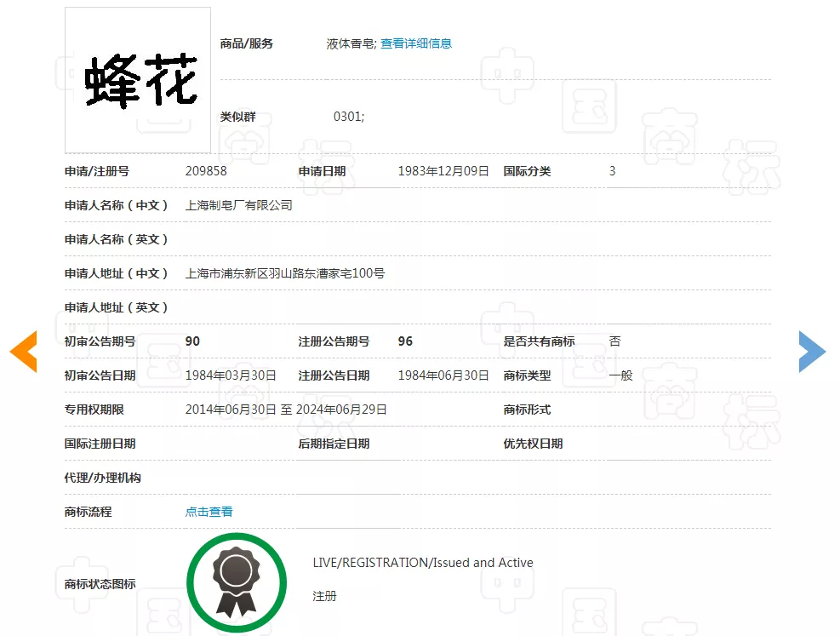The width and height of the screenshot is (840, 636).
Task: Click the 申请日期 label
Action: point(322,171)
